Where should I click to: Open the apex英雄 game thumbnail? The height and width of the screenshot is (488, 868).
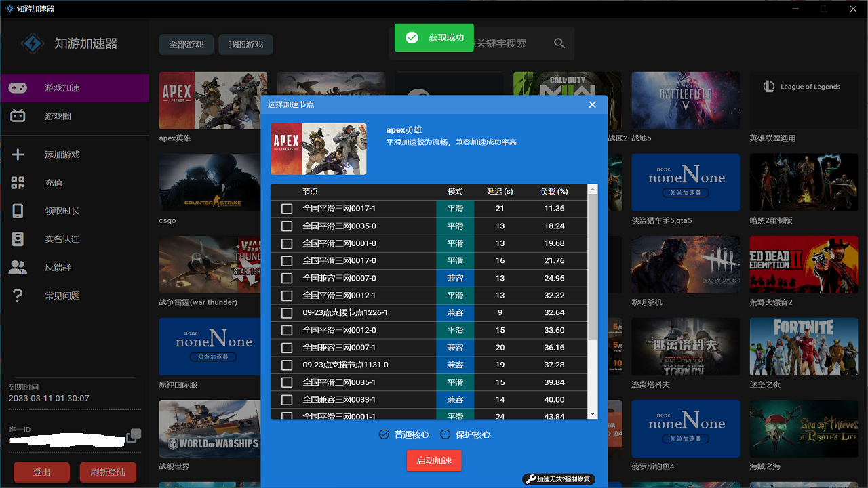pos(213,100)
